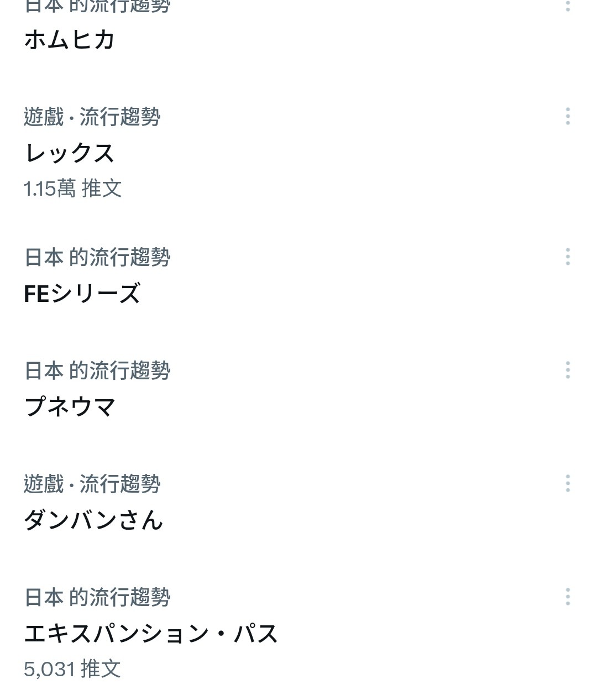Open more options for ホムヒカ trend
The image size is (597, 700).
point(568,6)
